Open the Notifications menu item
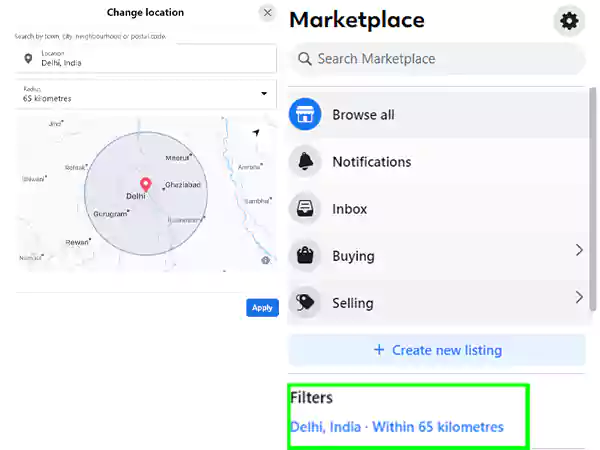Viewport: 600px width, 450px height. 438,161
